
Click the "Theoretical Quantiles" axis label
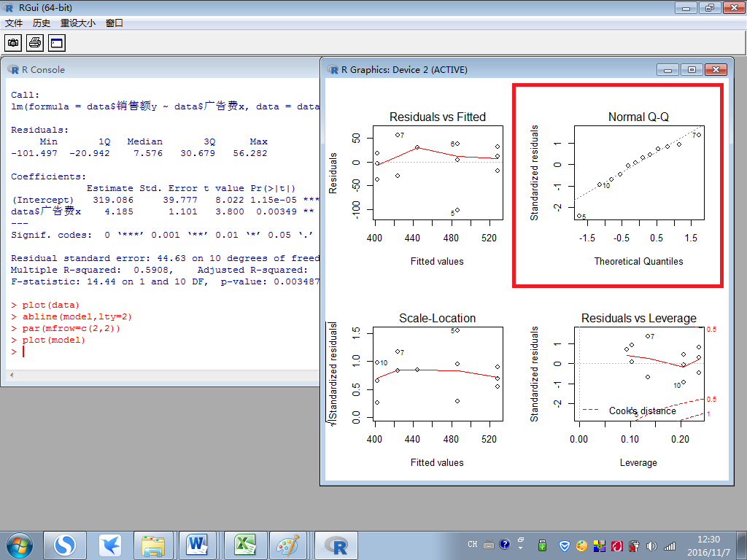[x=638, y=262]
